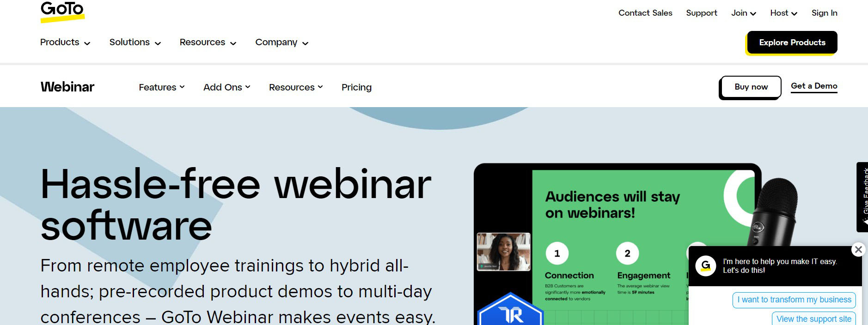This screenshot has width=868, height=325.
Task: Expand the Host dropdown
Action: pos(784,13)
